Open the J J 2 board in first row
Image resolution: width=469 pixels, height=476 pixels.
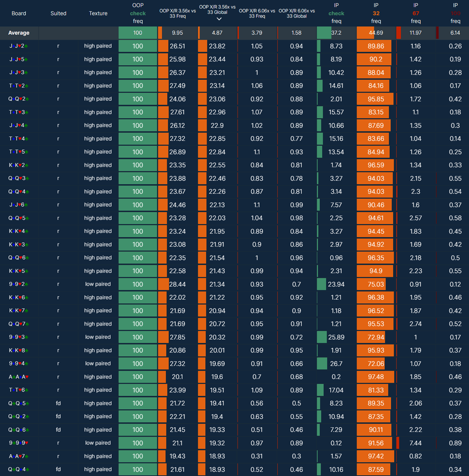19,46
